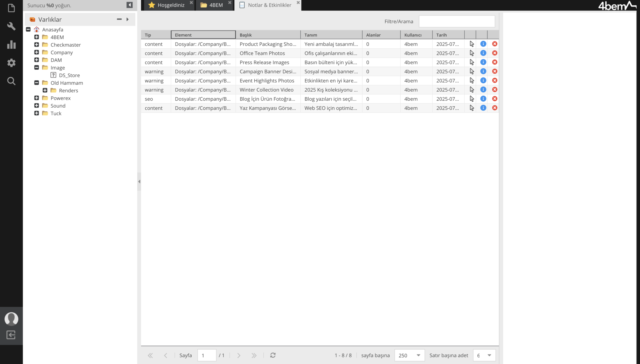Screen dimensions: 640x364
Task: Sort by the Tip column header
Action: (156, 35)
